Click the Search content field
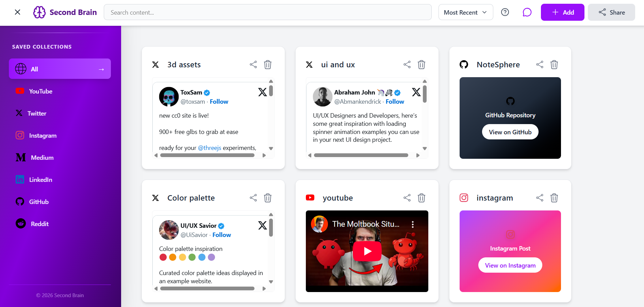This screenshot has height=307, width=644. 267,12
